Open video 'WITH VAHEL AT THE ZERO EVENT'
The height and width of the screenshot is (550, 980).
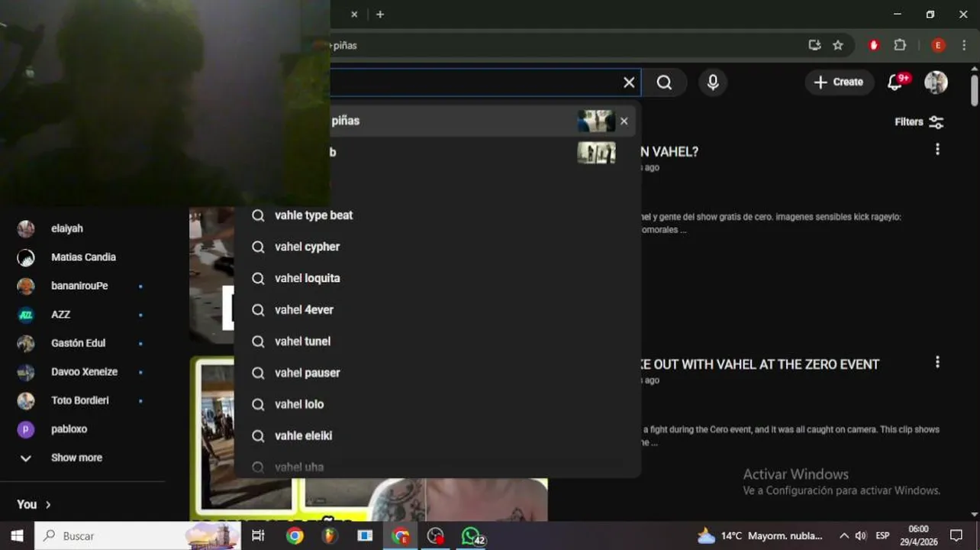pos(760,364)
